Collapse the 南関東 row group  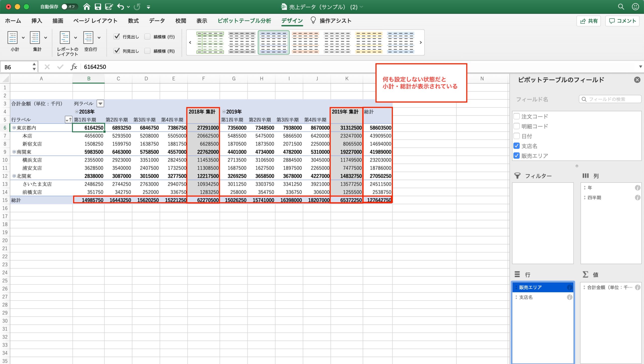[14, 152]
